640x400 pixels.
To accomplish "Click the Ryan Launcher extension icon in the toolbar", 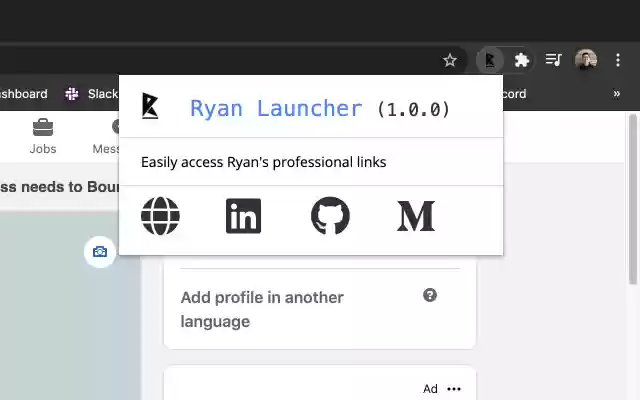I will pyautogui.click(x=490, y=60).
